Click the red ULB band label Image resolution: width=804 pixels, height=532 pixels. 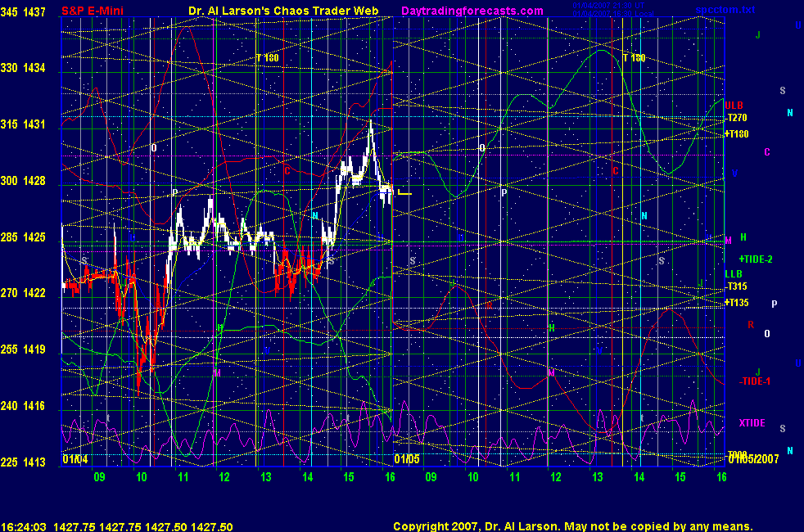[734, 106]
